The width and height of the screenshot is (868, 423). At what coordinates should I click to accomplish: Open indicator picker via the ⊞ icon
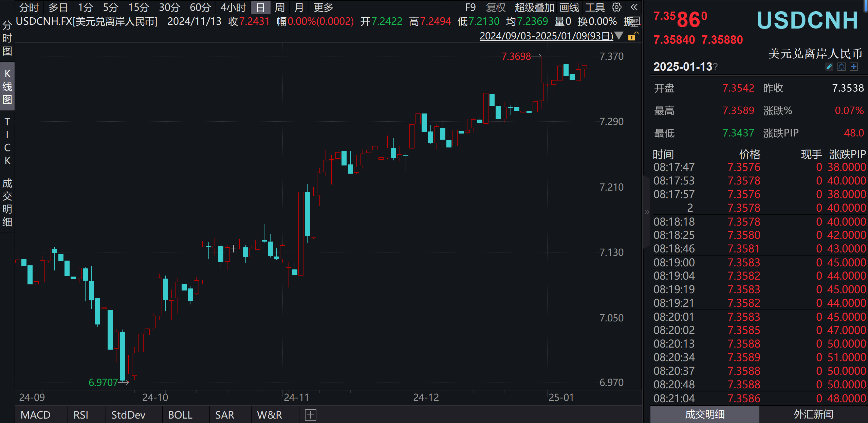pos(310,415)
